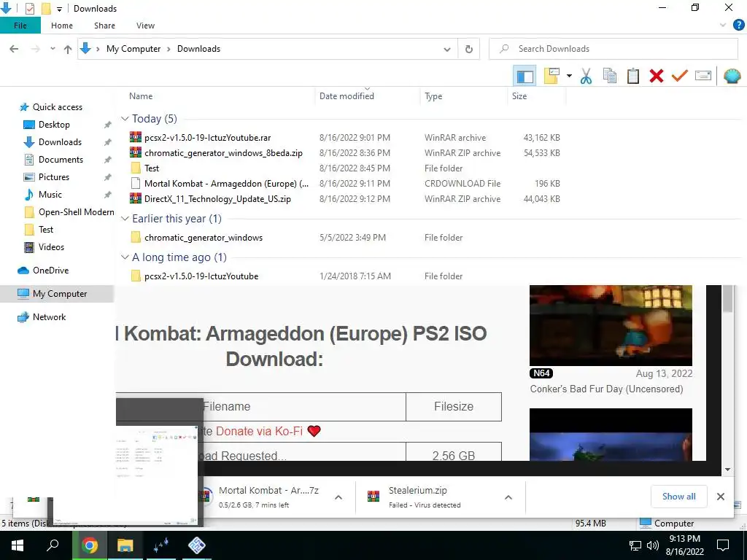Select the Test folder in the file list
The image size is (747, 560).
click(152, 168)
